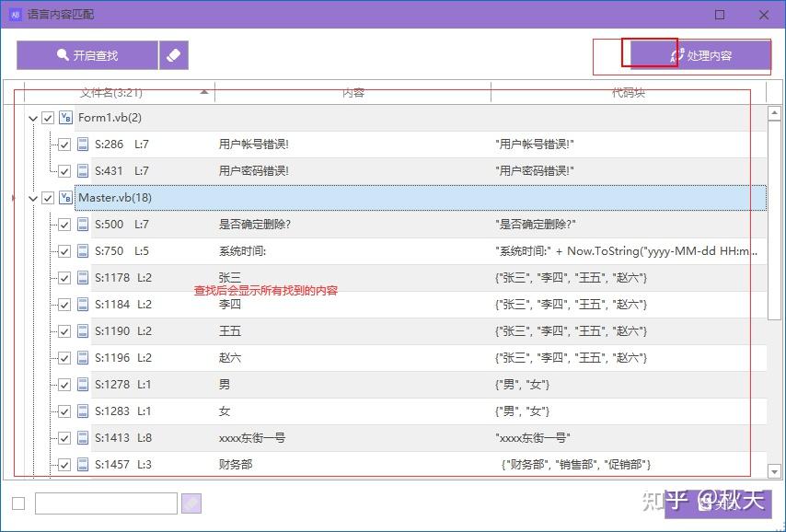Viewport: 786px width, 532px height.
Task: Toggle checkbox for row S:1413 xxxx东街一号
Action: (64, 438)
